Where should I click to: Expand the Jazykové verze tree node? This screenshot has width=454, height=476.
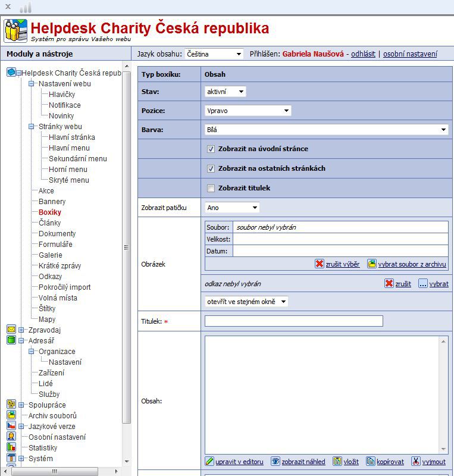pos(21,426)
